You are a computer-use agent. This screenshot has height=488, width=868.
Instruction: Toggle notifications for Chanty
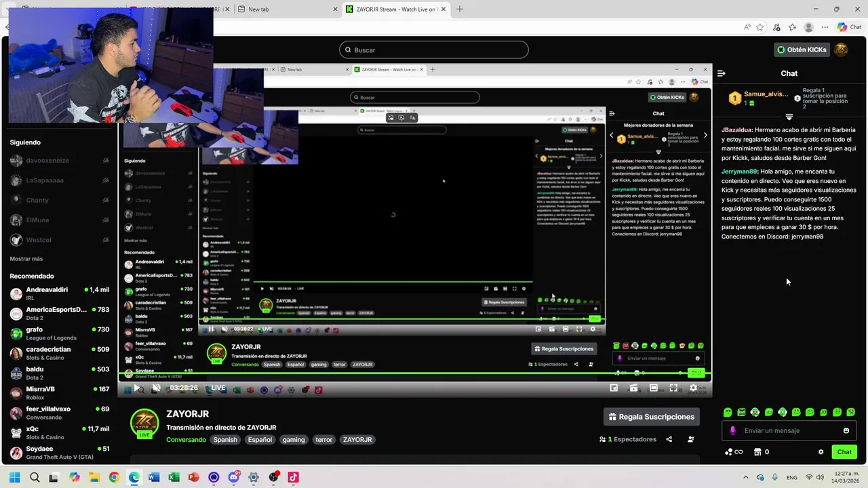point(106,200)
